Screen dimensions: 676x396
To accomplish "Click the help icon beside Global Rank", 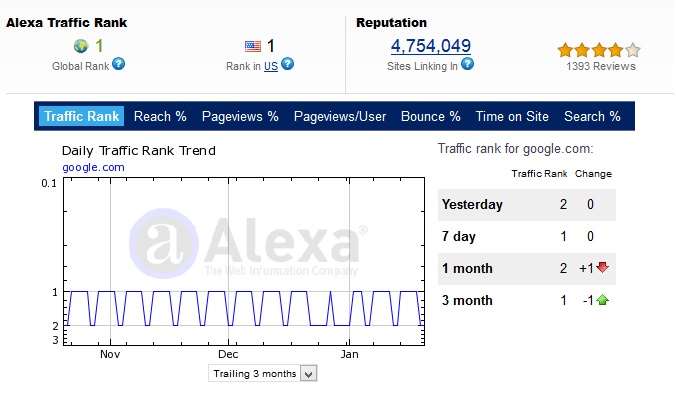I will tap(119, 64).
